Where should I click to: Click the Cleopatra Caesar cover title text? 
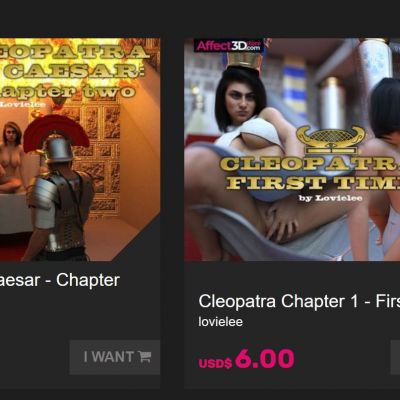point(74,63)
